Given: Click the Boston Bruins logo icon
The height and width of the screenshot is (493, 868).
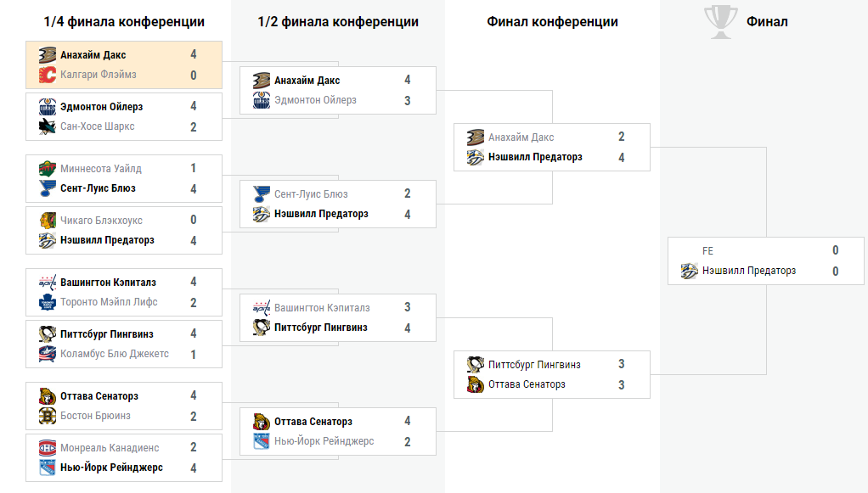Looking at the screenshot, I should pos(47,416).
